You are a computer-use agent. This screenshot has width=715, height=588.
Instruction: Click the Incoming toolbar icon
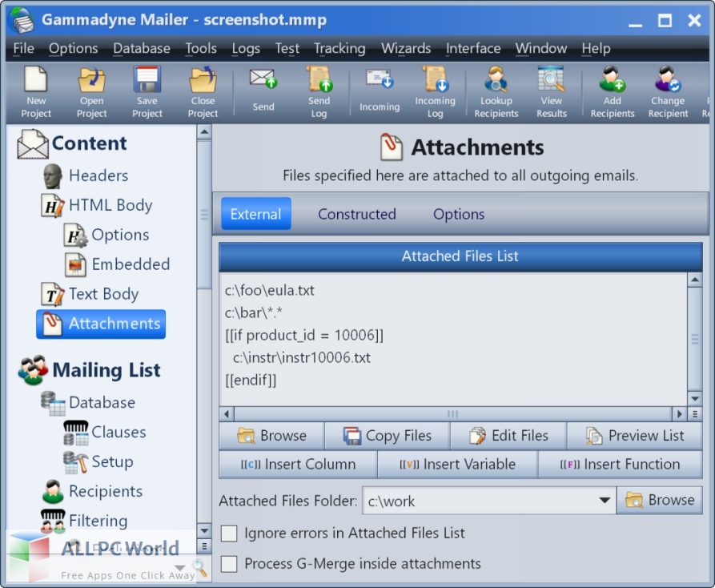pos(380,91)
